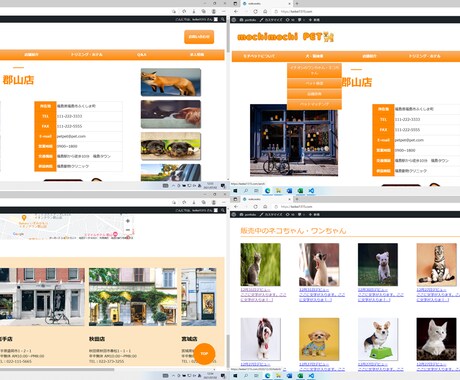Open Word on the taskbar under the top-right browser
This screenshot has height=380, width=460.
click(289, 191)
